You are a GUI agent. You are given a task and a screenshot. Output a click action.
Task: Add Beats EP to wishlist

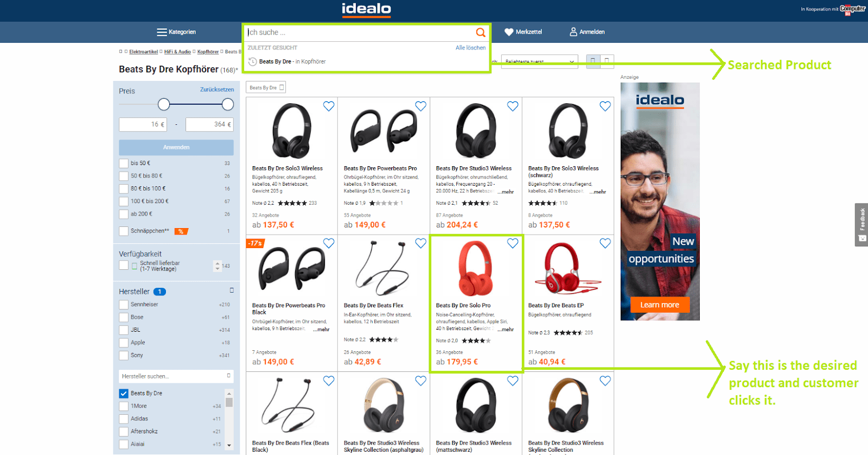pyautogui.click(x=605, y=243)
